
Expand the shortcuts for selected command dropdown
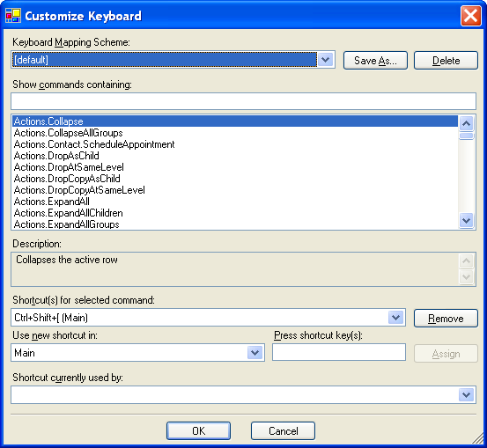click(x=396, y=317)
